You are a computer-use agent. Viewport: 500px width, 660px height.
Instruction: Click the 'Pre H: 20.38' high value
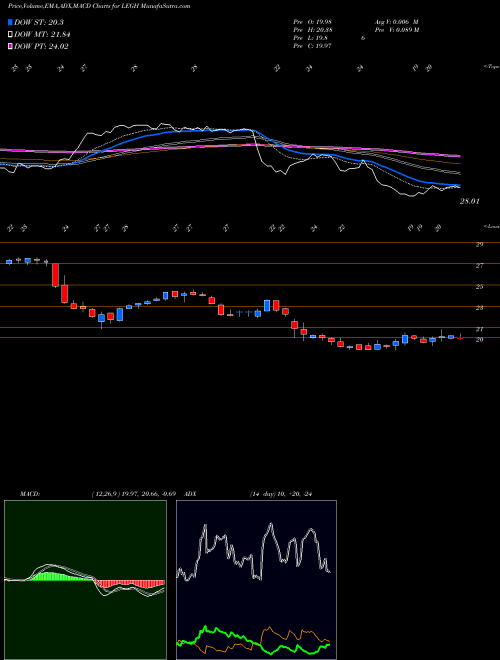(x=314, y=30)
